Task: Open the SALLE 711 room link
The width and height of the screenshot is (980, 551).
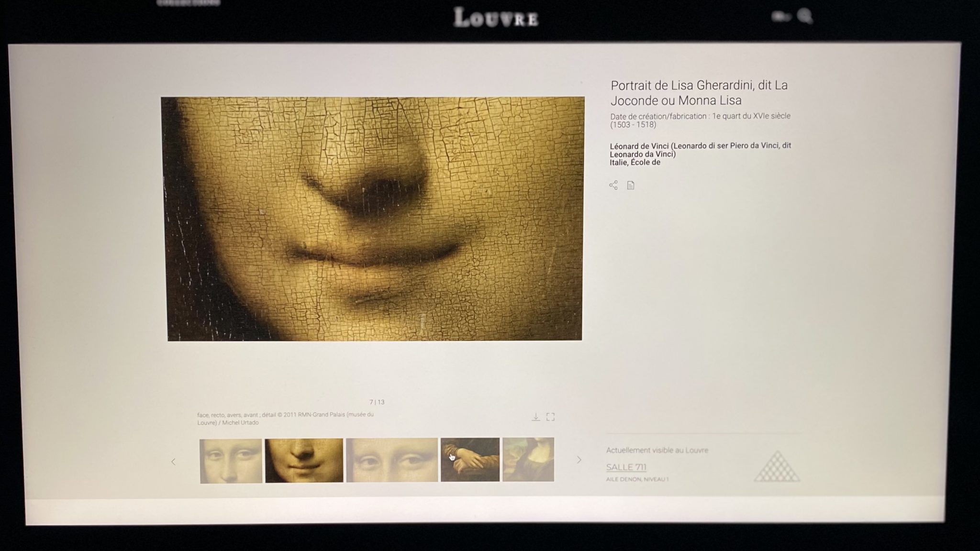Action: pos(626,467)
